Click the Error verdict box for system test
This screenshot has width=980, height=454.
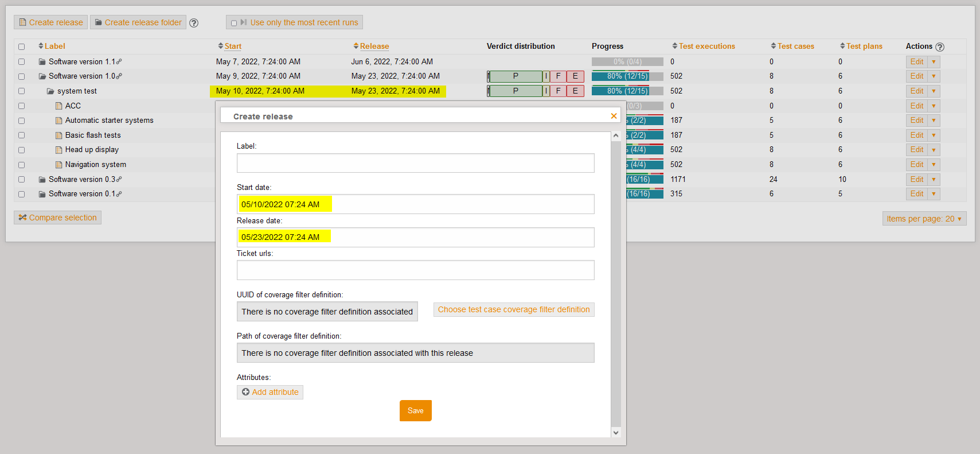point(575,91)
